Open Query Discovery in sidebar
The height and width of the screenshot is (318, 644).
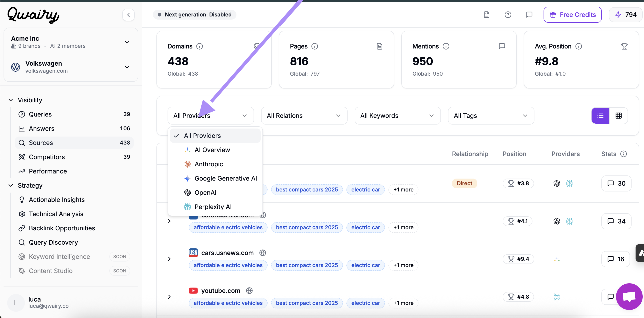click(x=74, y=243)
